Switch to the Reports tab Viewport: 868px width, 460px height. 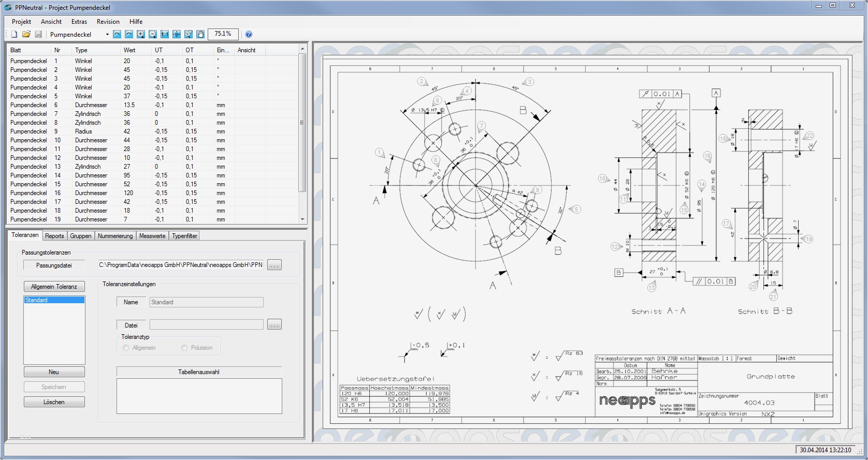pos(54,236)
